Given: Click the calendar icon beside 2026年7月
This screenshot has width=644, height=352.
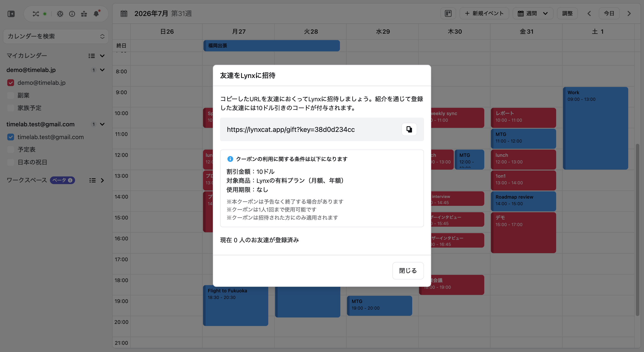Looking at the screenshot, I should (124, 13).
